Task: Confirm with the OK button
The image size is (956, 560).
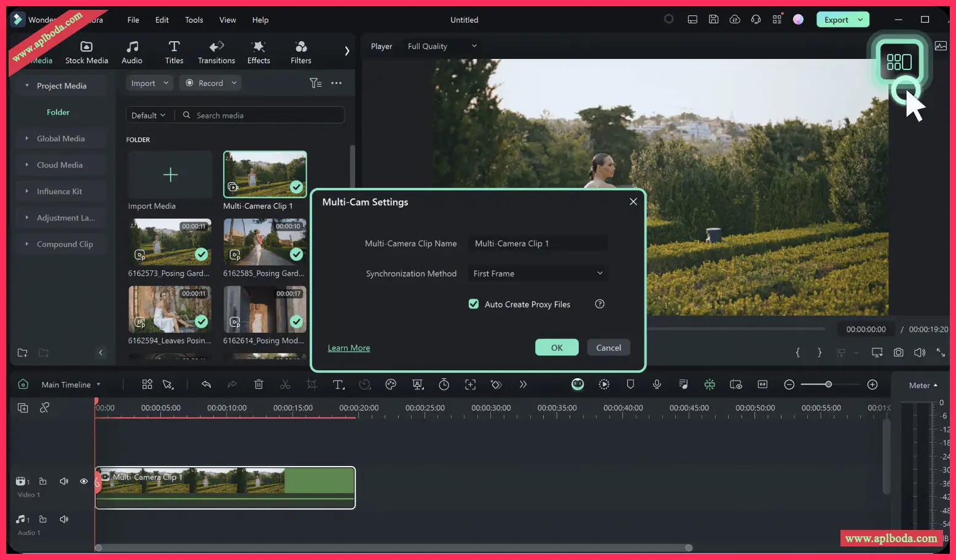Action: click(557, 348)
